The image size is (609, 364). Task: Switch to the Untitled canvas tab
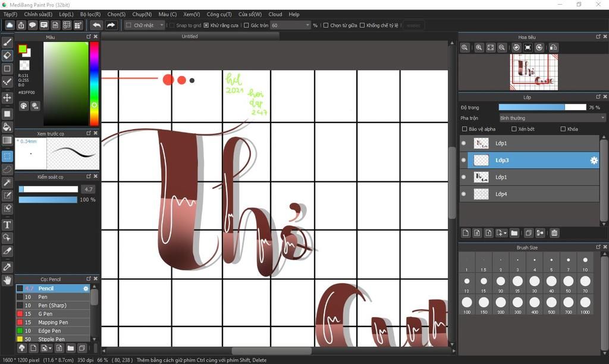click(x=190, y=36)
